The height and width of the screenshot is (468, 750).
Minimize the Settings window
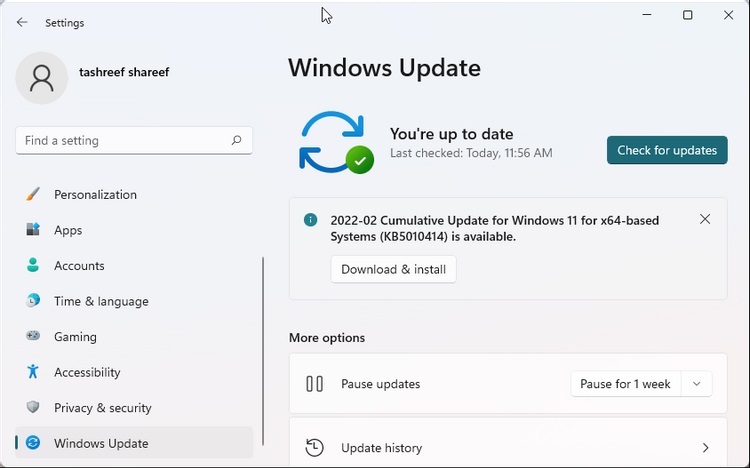click(x=647, y=15)
